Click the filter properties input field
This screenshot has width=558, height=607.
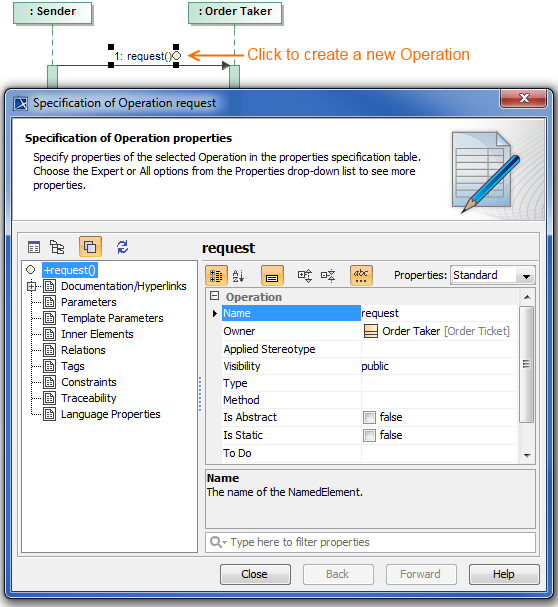[x=371, y=542]
